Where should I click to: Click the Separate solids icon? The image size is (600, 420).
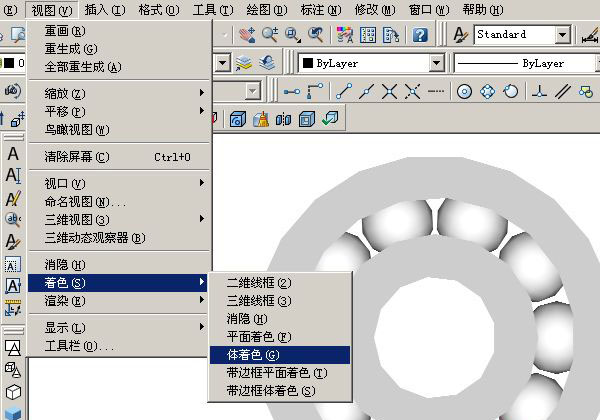tap(284, 119)
